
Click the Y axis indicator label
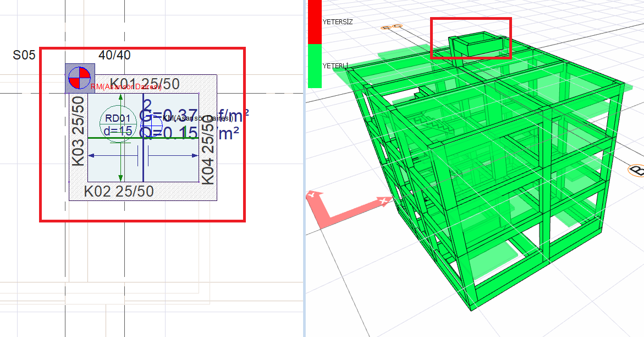311,195
